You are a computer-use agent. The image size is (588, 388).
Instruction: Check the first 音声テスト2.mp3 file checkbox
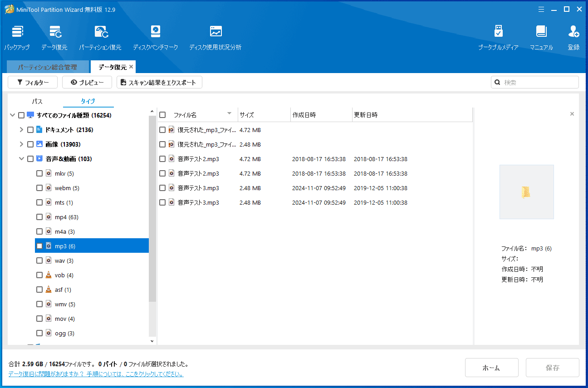[162, 159]
